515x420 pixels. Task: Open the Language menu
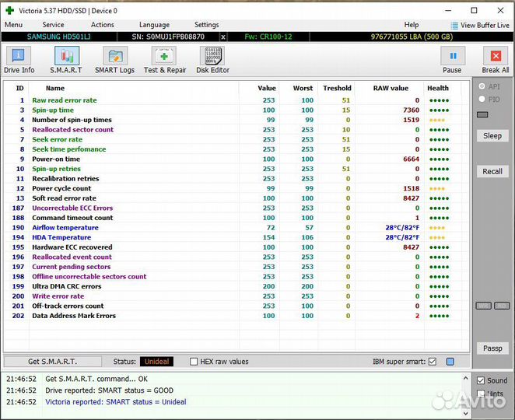click(154, 25)
